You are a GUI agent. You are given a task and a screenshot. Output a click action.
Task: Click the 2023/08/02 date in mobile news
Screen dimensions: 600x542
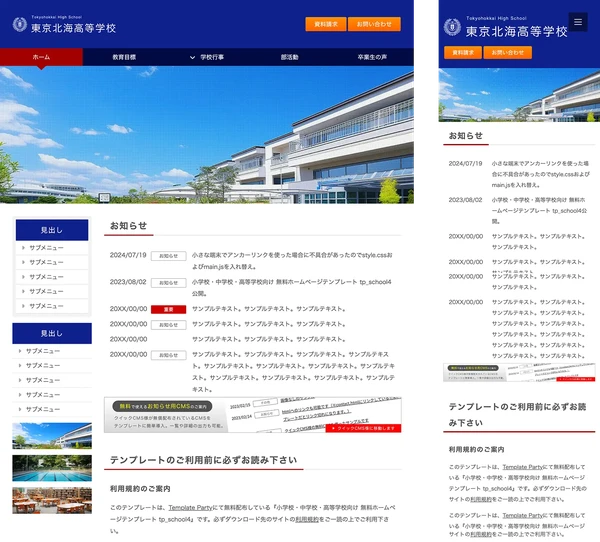[x=465, y=200]
